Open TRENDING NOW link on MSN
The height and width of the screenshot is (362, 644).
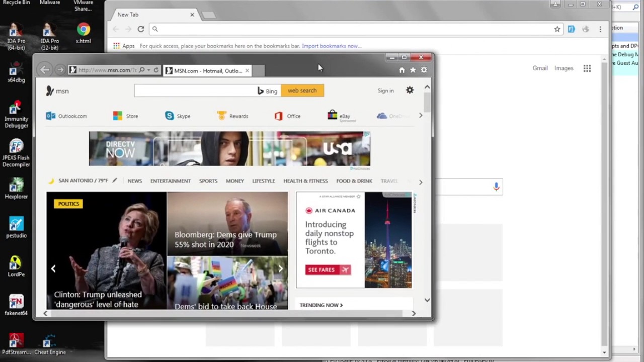[321, 305]
